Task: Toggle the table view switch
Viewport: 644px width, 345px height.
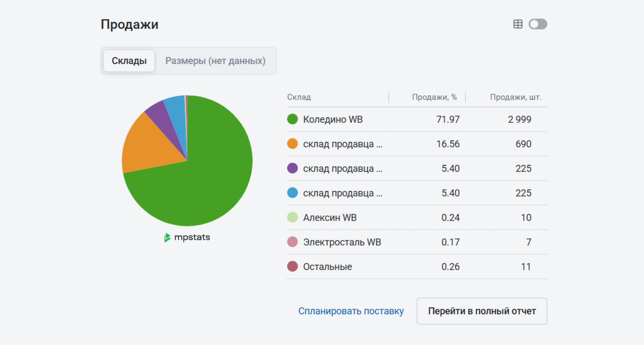Action: tap(538, 24)
